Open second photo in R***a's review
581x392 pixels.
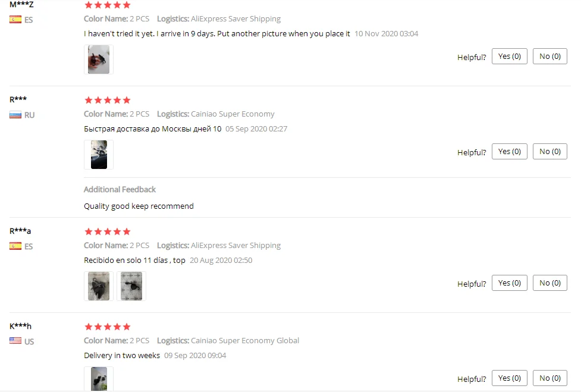pyautogui.click(x=131, y=286)
